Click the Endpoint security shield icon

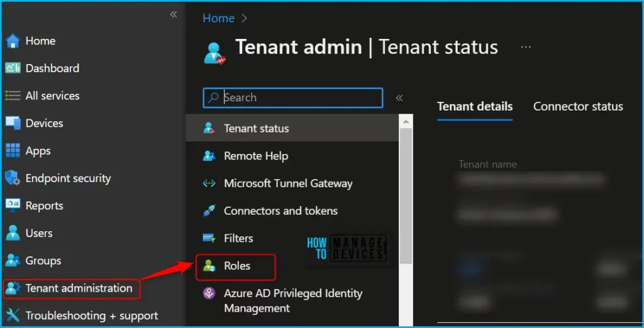[x=13, y=178]
